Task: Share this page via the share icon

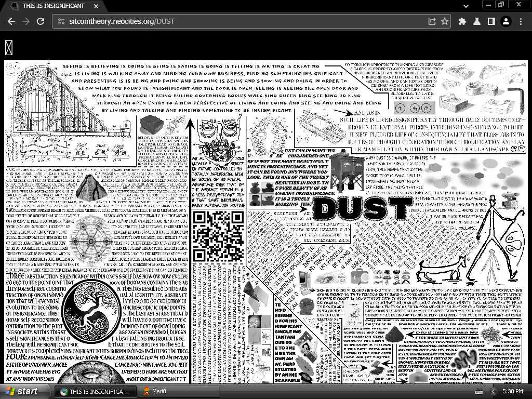Action: coord(432,21)
